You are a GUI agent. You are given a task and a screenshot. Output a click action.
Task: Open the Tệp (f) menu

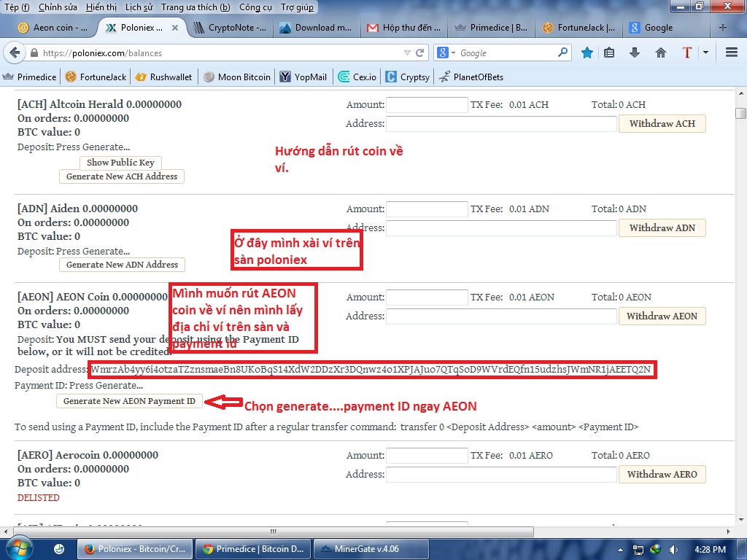point(17,7)
